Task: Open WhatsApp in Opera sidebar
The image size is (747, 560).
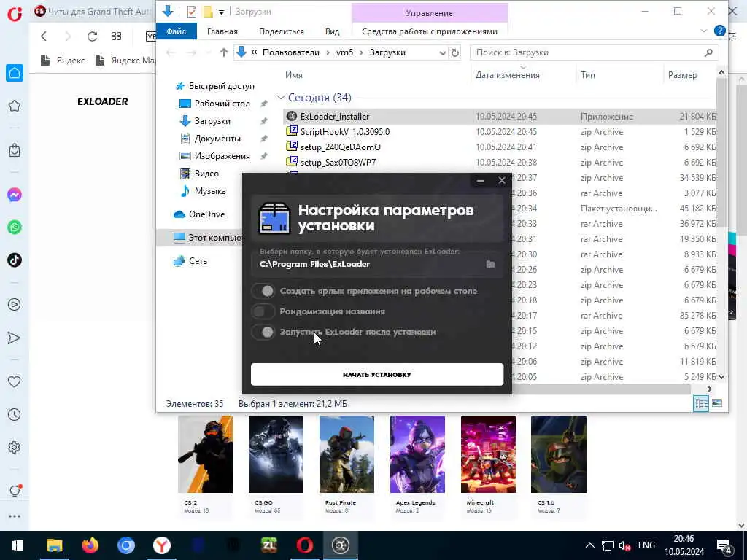Action: 15,227
